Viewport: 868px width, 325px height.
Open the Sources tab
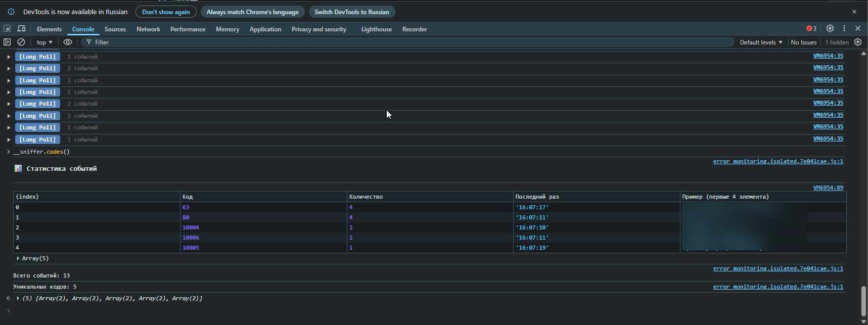point(115,29)
